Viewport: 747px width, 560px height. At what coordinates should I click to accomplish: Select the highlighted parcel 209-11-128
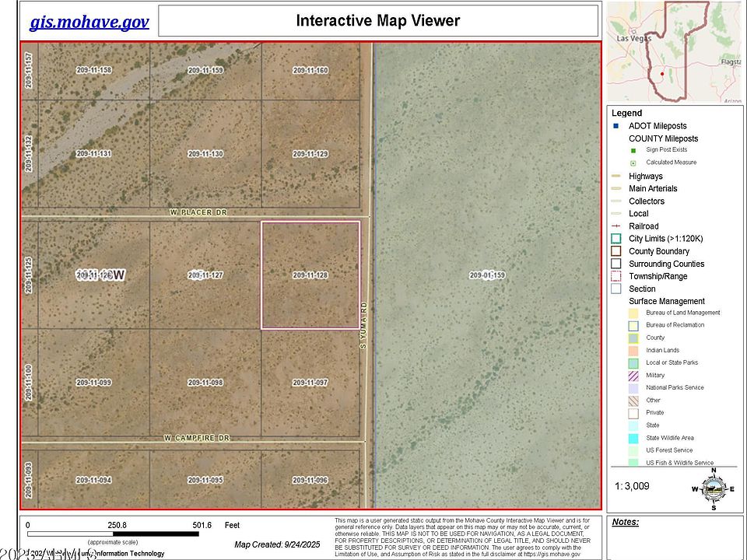tap(310, 276)
